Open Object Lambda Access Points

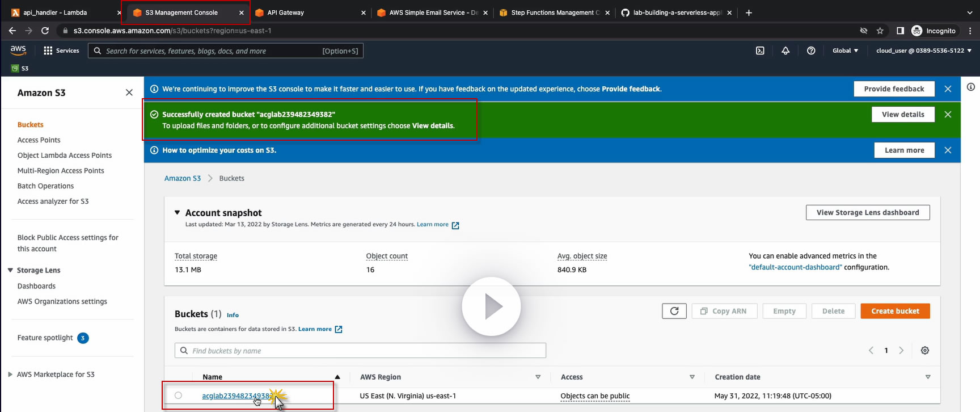click(65, 155)
